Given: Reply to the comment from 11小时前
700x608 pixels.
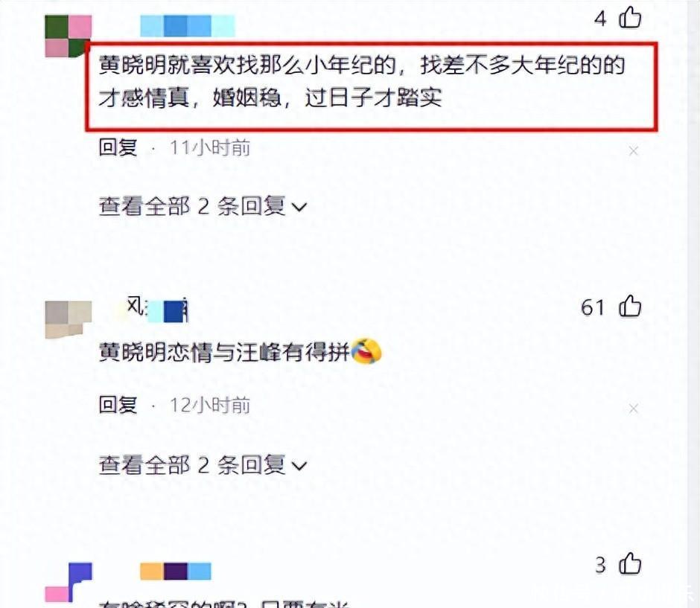Looking at the screenshot, I should [x=118, y=147].
